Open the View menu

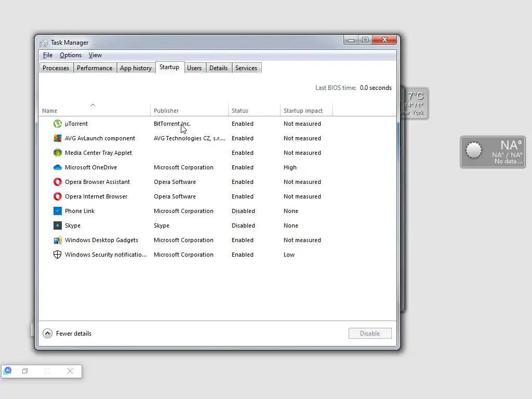(x=95, y=55)
